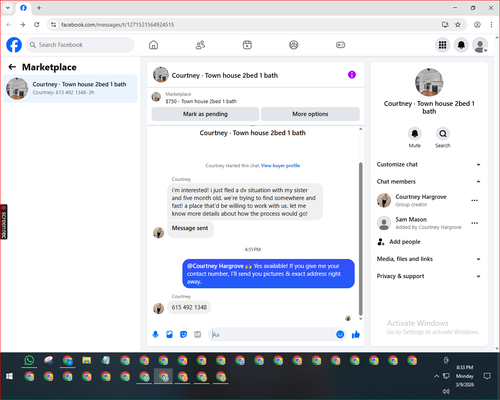Record a voice clip microphone icon
The width and height of the screenshot is (500, 400).
155,334
